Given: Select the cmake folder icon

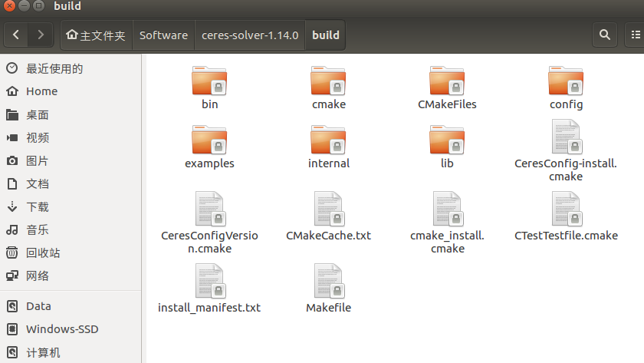Looking at the screenshot, I should pyautogui.click(x=328, y=81).
